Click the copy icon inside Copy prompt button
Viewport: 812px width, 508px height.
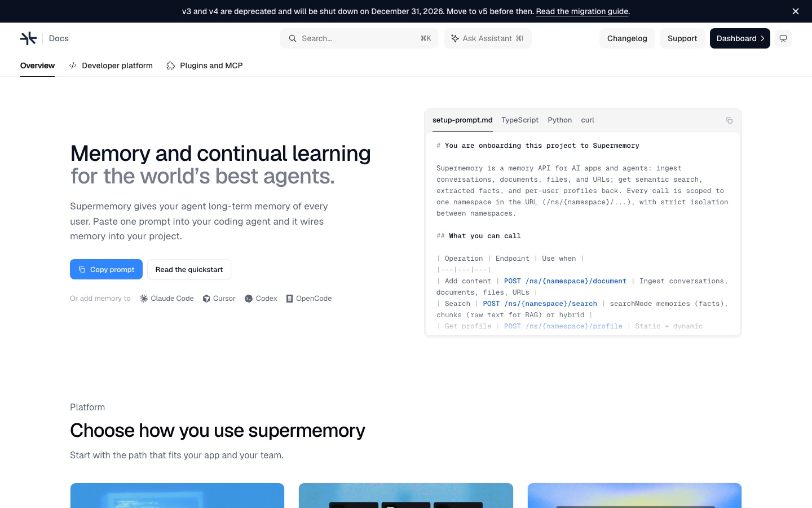click(x=82, y=269)
